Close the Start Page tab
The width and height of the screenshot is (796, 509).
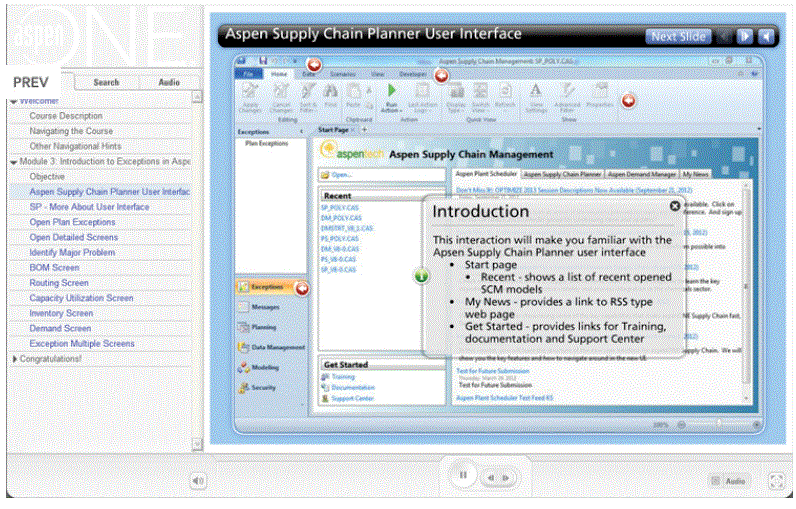point(353,130)
